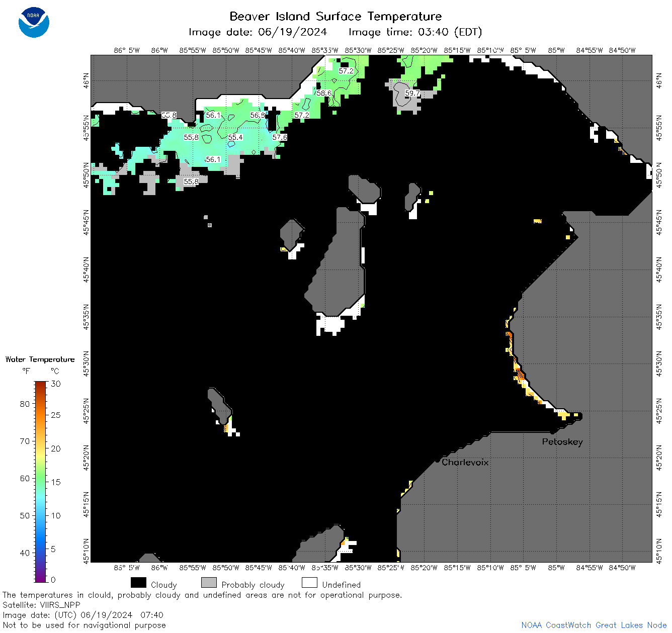
Task: Click the Water Temperature legend heading
Action: coord(40,359)
